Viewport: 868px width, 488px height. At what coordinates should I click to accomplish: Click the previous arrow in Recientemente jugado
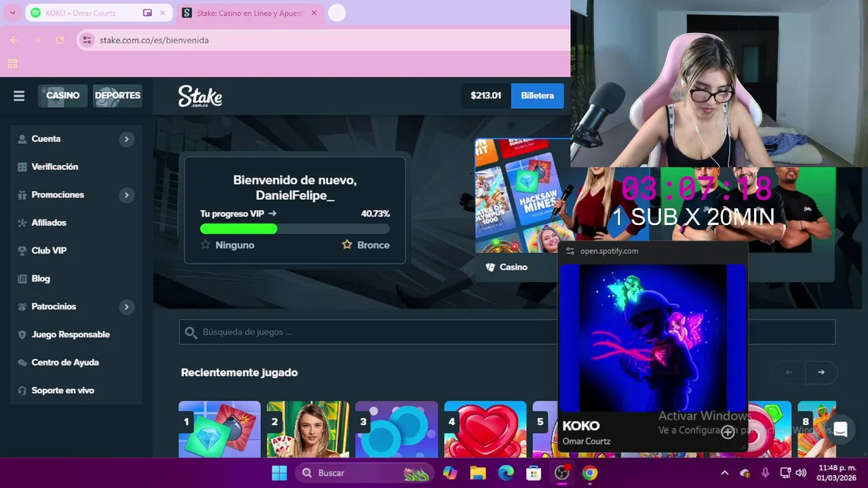789,372
